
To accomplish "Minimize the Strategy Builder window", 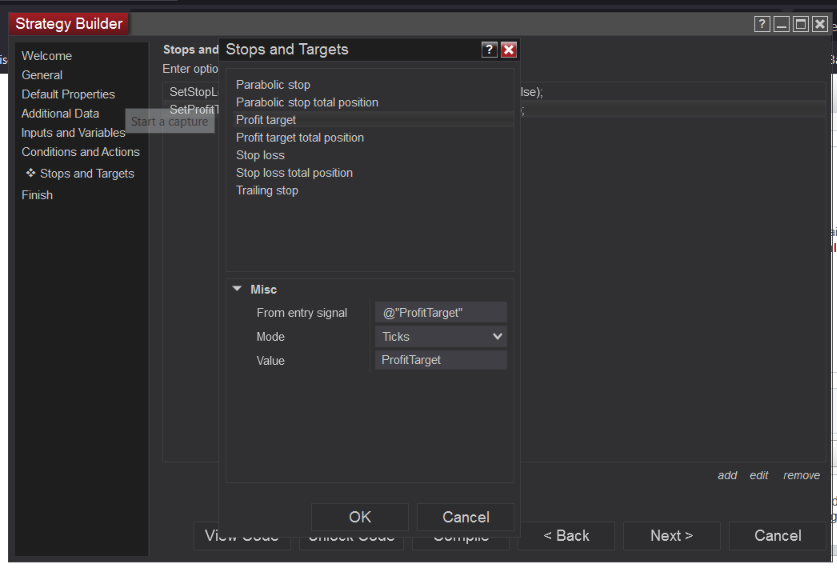I will 782,24.
